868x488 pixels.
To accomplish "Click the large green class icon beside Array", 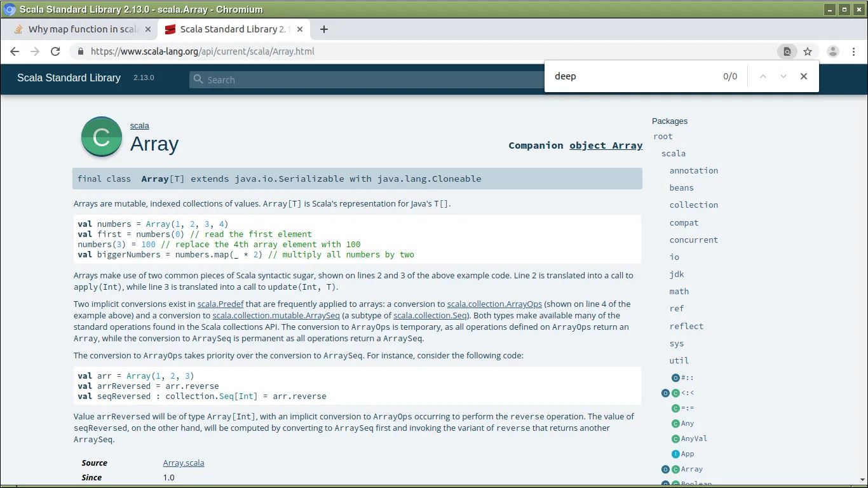I will click(101, 137).
